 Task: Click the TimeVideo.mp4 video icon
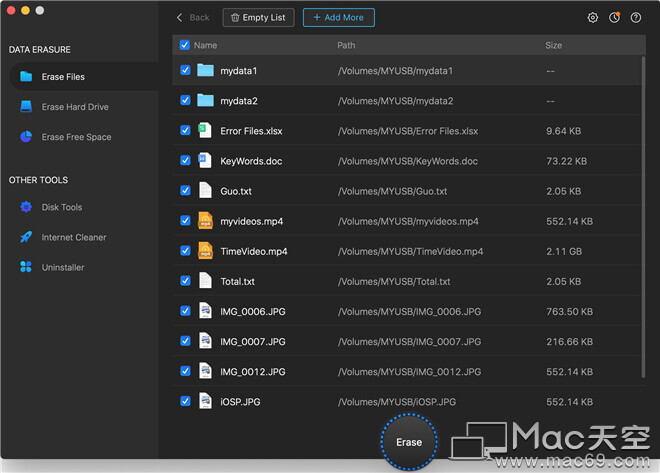(x=205, y=251)
